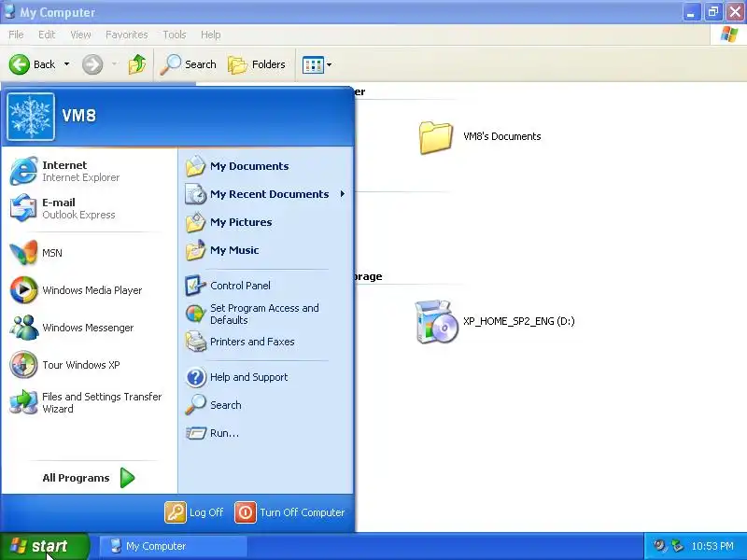The image size is (747, 560).
Task: Open Printers and Faxes
Action: [x=266, y=342]
